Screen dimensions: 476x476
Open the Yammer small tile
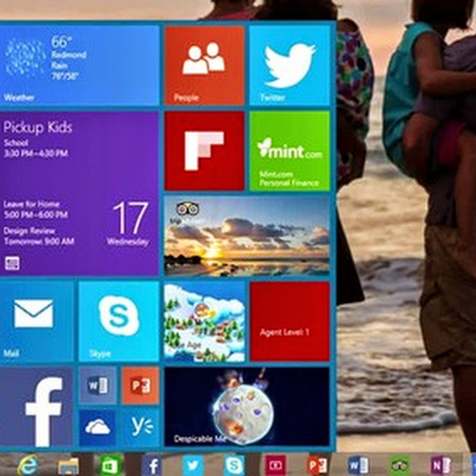coord(140,428)
